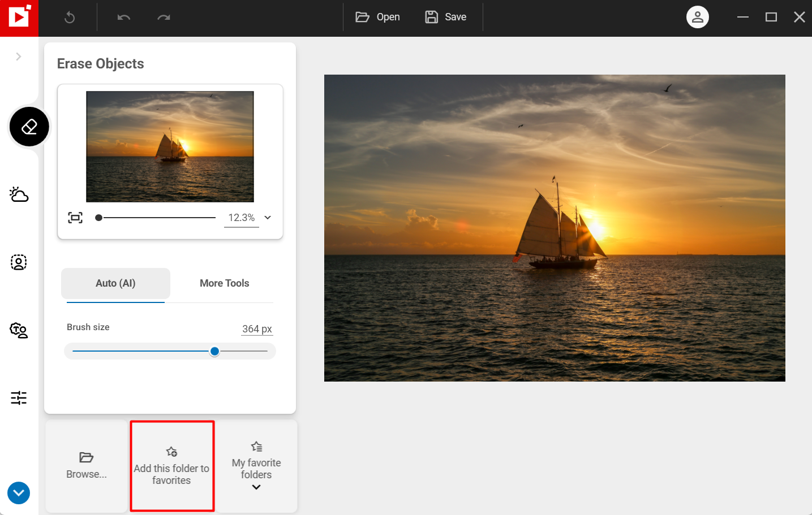
Task: Click the reset/revert arrow icon
Action: 68,17
